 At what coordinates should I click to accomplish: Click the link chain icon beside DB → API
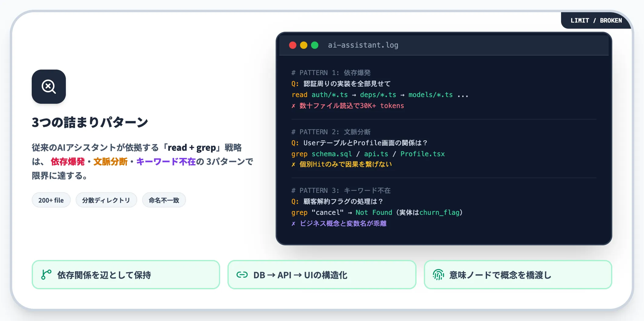pyautogui.click(x=242, y=275)
